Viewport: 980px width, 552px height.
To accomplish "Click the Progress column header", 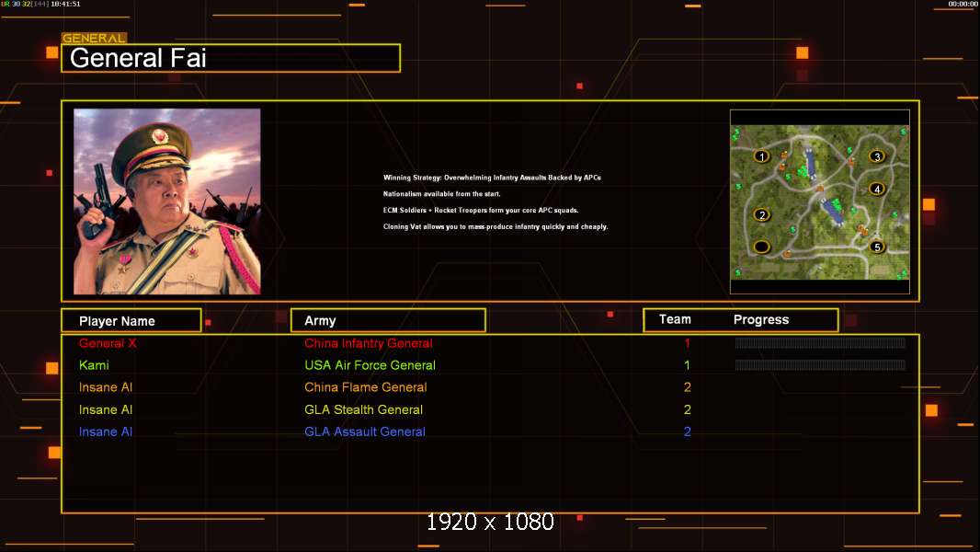I will (760, 319).
